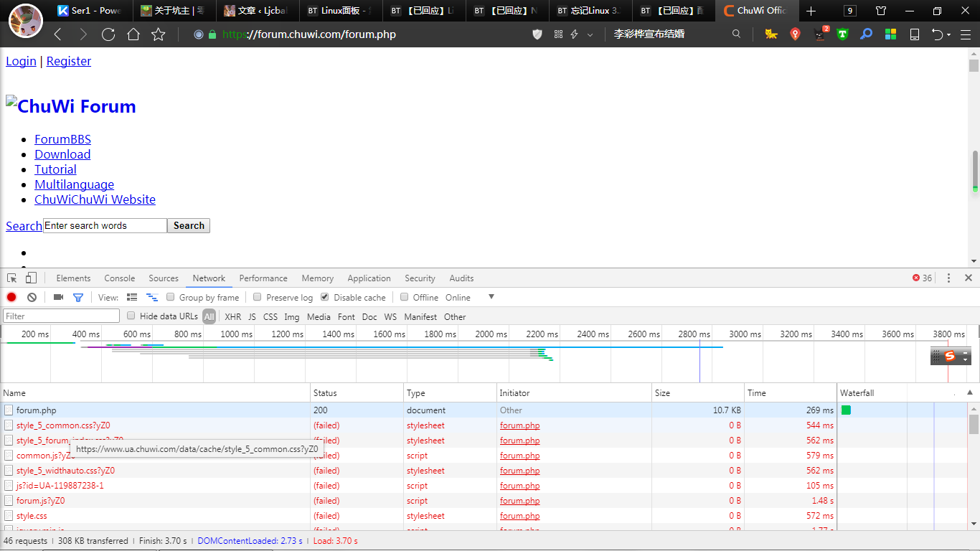Click the search magnifier in search box
Screen dimensions: 980x551
point(736,34)
